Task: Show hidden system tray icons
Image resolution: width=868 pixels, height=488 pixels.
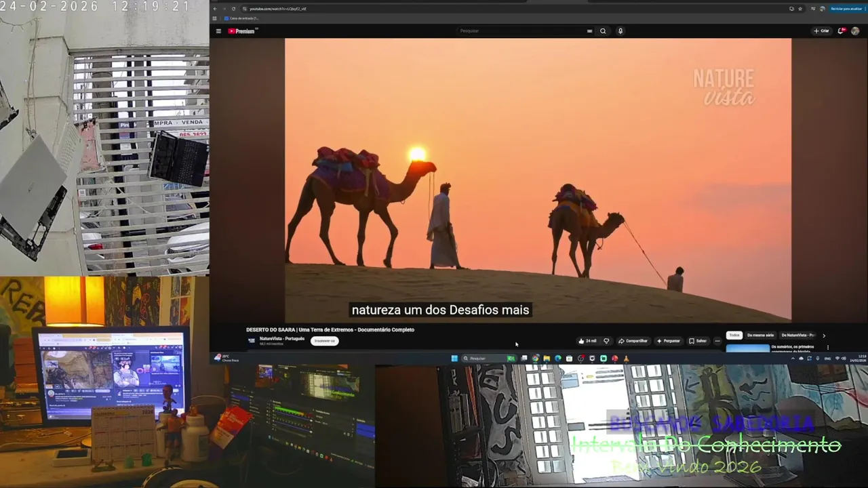Action: (793, 359)
